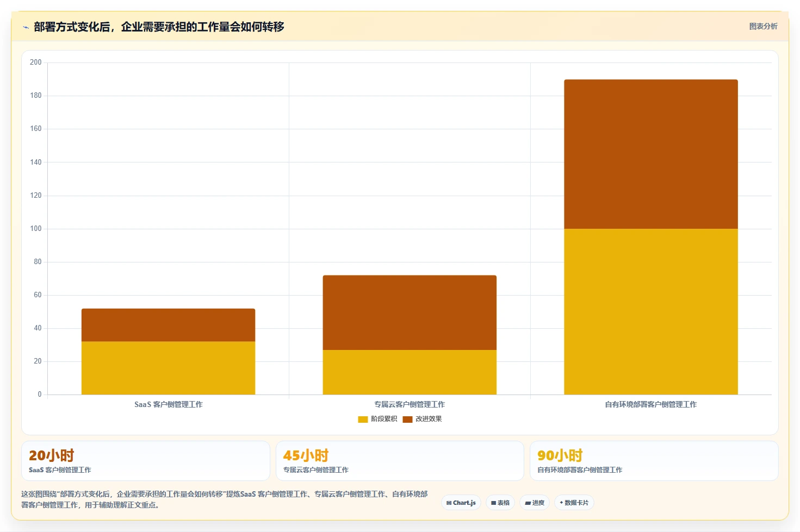800x532 pixels.
Task: Click the 专属云 brown bar segment
Action: pyautogui.click(x=410, y=312)
